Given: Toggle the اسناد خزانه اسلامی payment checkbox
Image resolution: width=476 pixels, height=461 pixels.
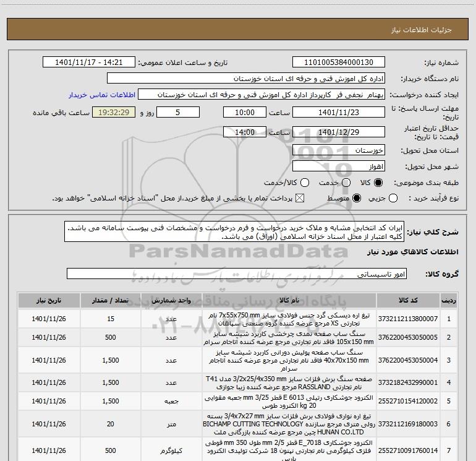Looking at the screenshot, I should [300, 199].
